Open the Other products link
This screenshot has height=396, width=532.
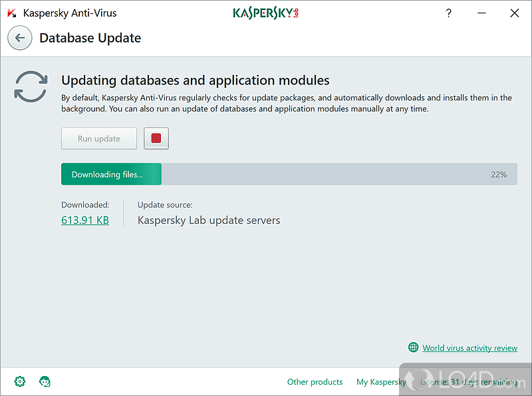tap(315, 382)
